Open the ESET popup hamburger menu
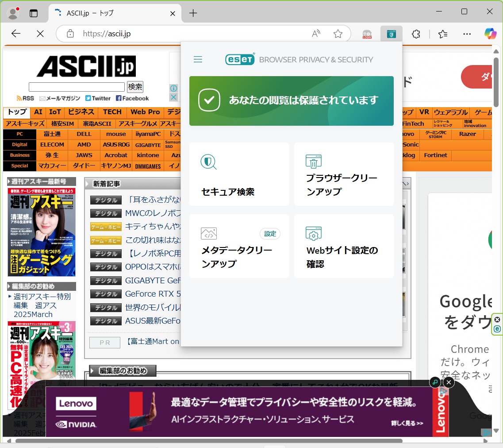The height and width of the screenshot is (448, 503). (x=198, y=59)
